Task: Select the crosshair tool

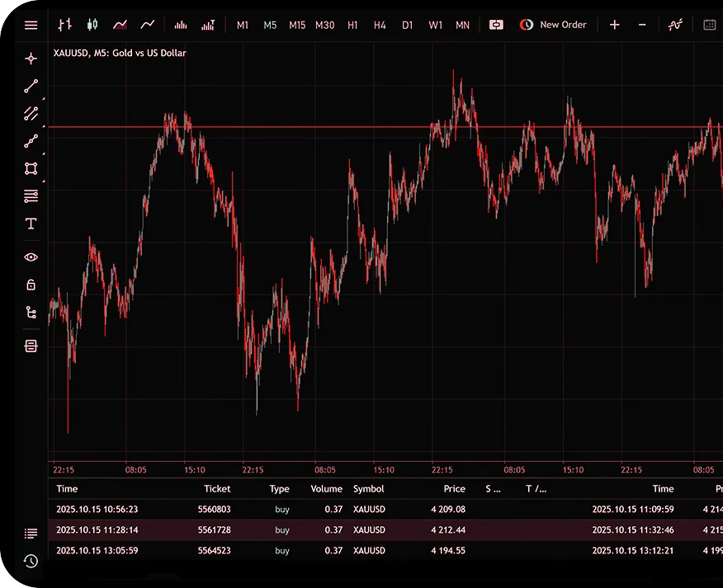Action: pos(31,58)
